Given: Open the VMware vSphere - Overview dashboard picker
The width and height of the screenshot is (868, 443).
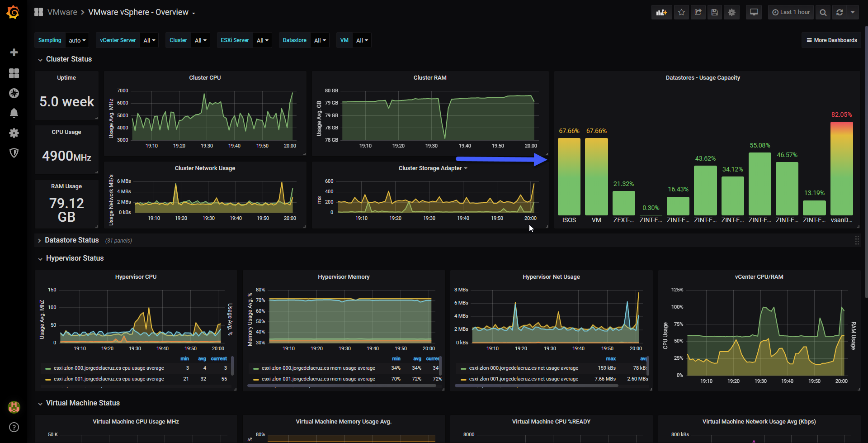Looking at the screenshot, I should coord(142,12).
